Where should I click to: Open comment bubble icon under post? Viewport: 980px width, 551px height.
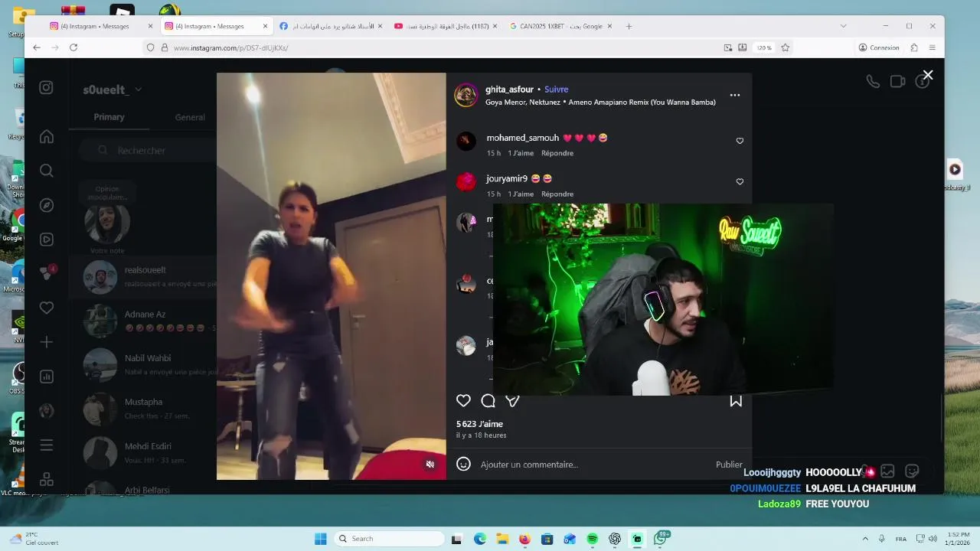(x=488, y=400)
